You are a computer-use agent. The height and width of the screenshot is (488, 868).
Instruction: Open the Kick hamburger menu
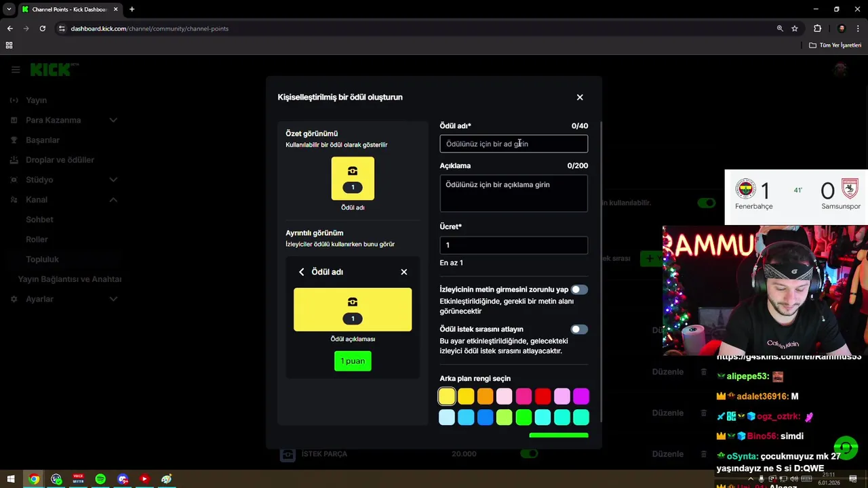16,69
